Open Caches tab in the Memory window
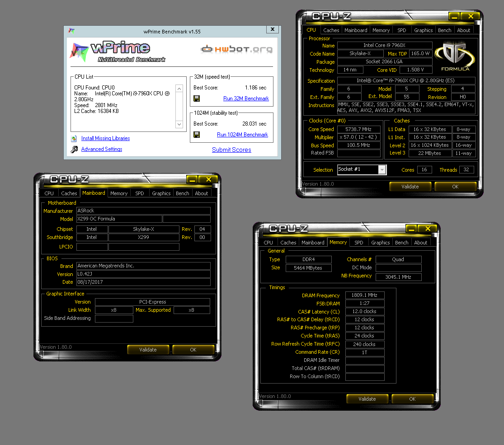Image resolution: width=504 pixels, height=445 pixels. pyautogui.click(x=288, y=243)
